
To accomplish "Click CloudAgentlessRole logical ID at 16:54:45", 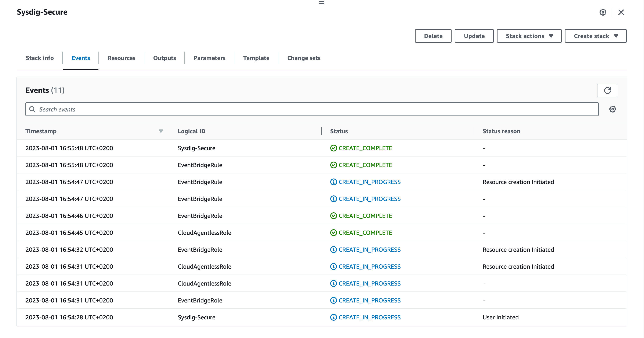I will click(204, 233).
